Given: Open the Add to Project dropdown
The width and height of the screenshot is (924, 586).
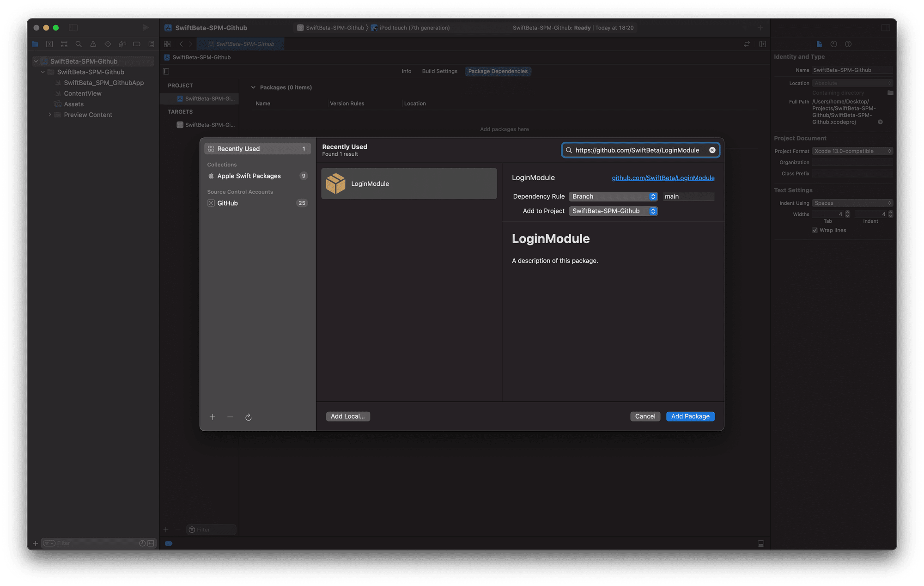Looking at the screenshot, I should 613,211.
